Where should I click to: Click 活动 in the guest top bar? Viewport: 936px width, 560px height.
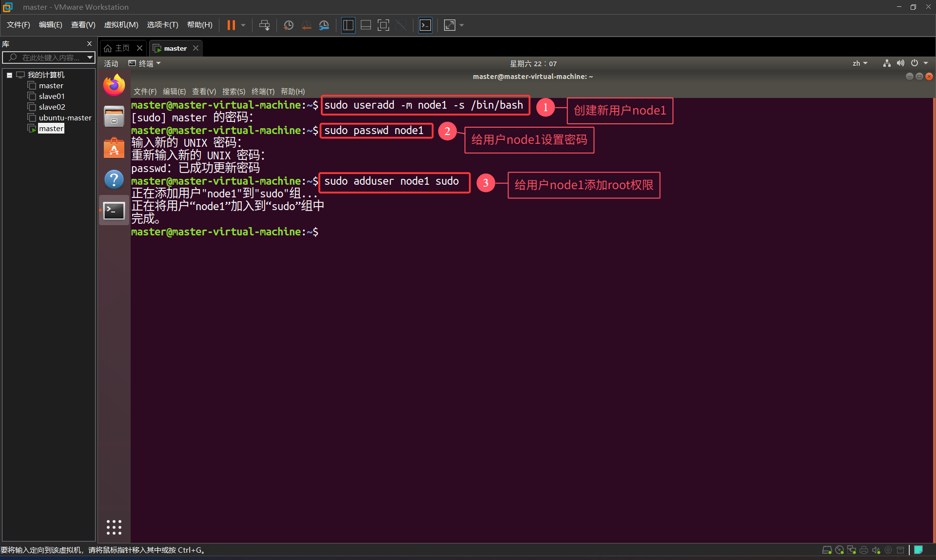[111, 63]
